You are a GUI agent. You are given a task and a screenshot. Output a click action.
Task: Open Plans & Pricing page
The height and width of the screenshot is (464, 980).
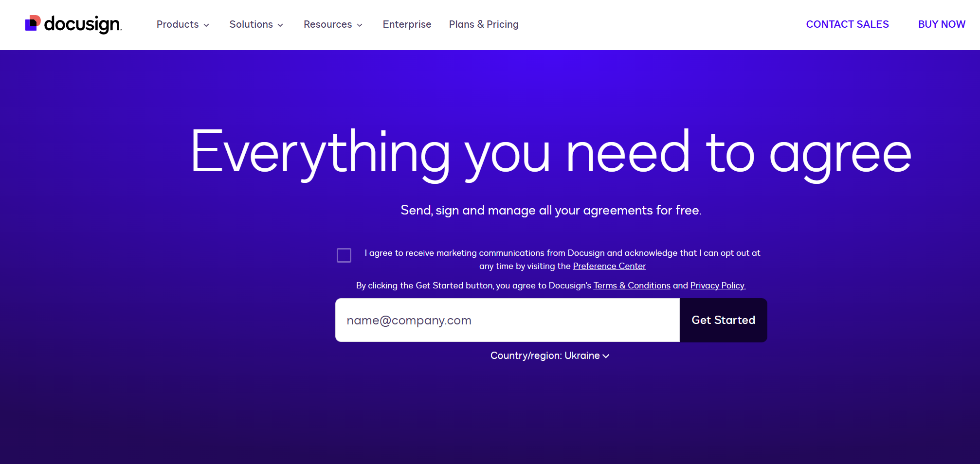(484, 24)
